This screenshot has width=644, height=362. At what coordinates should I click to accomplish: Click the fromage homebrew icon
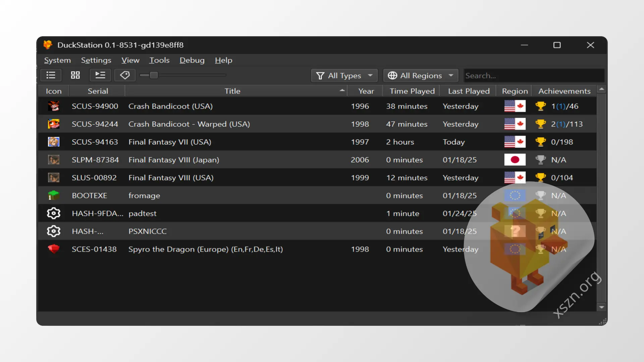(x=54, y=195)
